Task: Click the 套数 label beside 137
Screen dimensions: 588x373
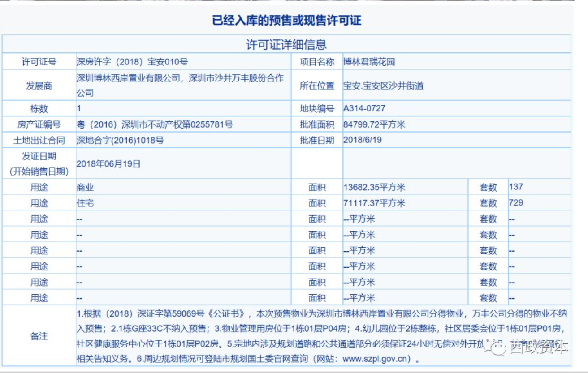Action: [488, 187]
